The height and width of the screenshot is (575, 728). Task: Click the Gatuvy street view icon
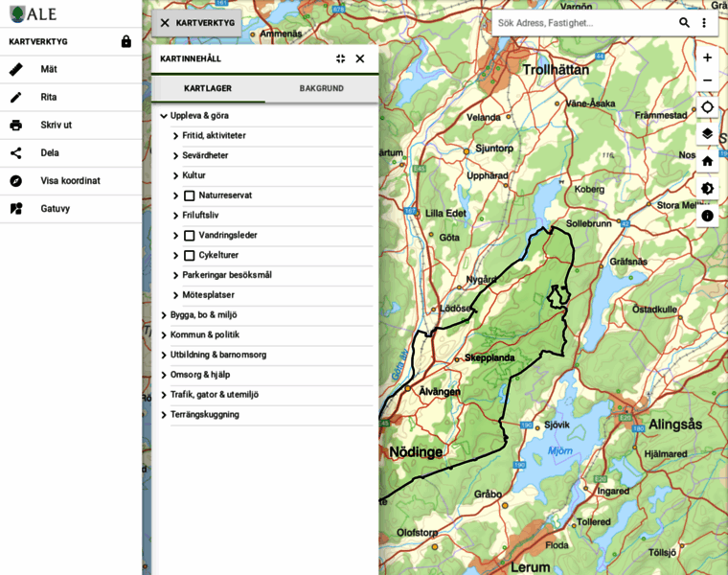point(16,209)
